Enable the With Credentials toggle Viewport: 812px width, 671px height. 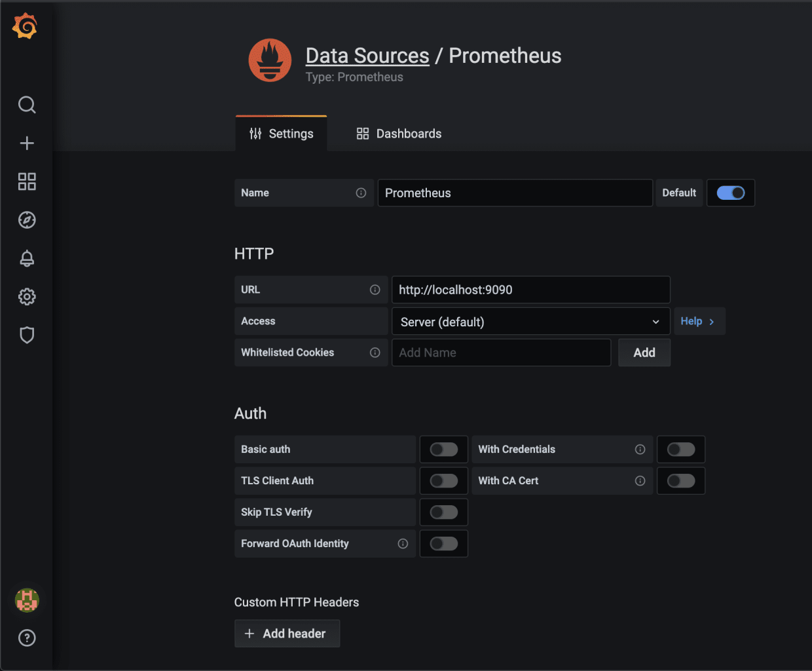click(x=681, y=450)
